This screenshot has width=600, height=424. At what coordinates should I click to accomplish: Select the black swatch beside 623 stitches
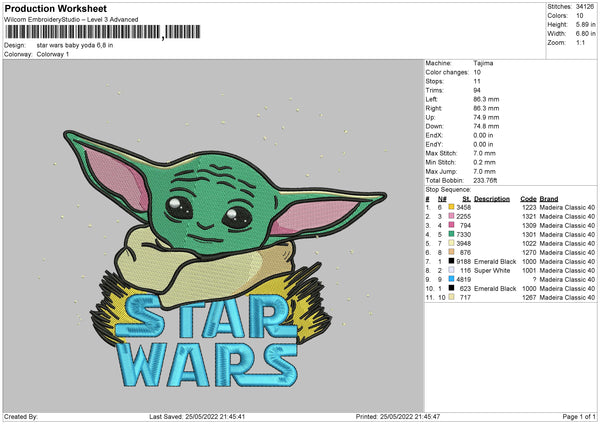coord(451,288)
